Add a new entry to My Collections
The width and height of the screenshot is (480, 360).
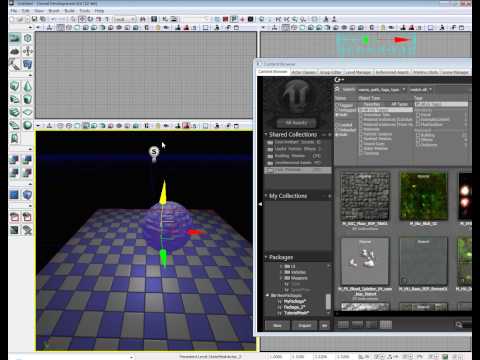pos(329,196)
